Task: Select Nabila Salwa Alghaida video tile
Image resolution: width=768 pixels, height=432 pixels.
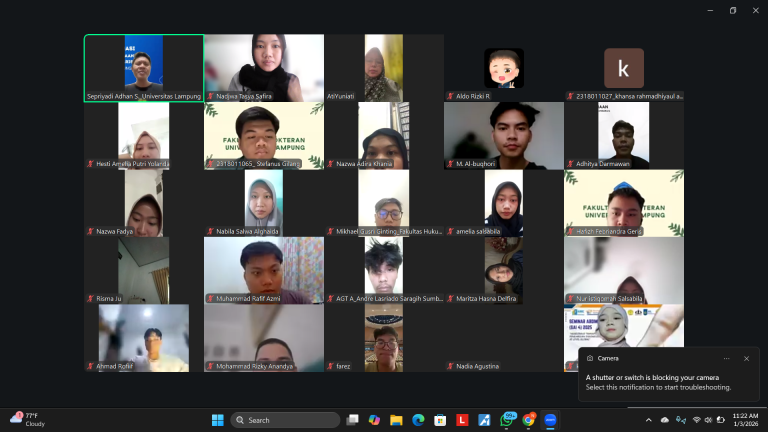Action: [x=264, y=203]
